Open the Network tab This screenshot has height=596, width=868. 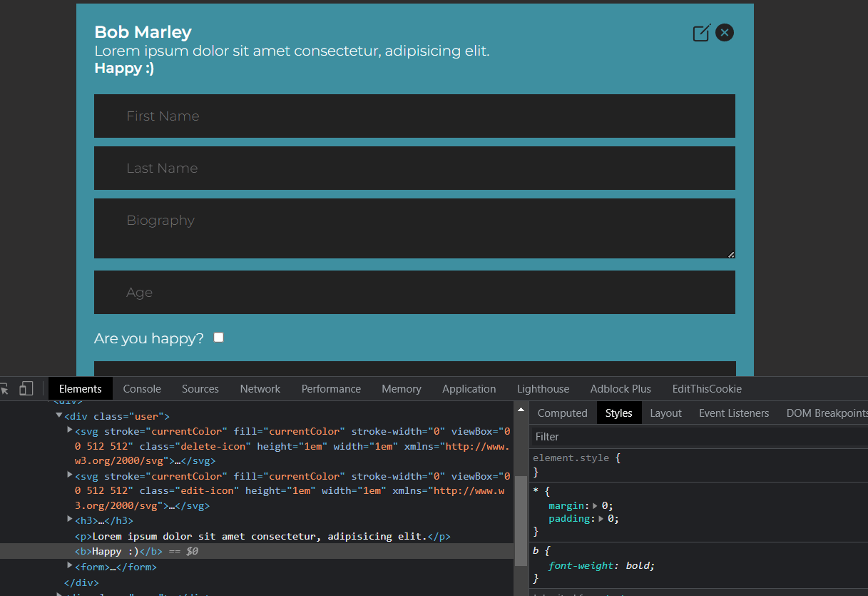click(260, 389)
